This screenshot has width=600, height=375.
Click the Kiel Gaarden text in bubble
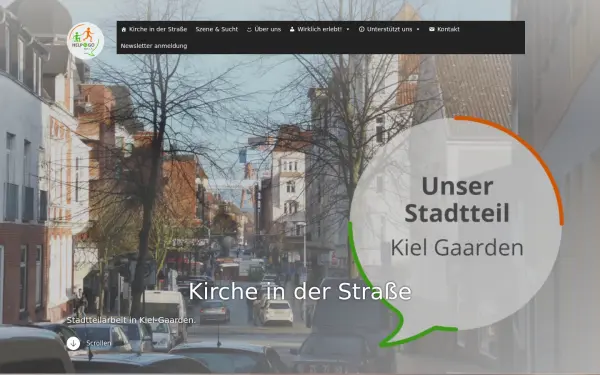point(457,248)
